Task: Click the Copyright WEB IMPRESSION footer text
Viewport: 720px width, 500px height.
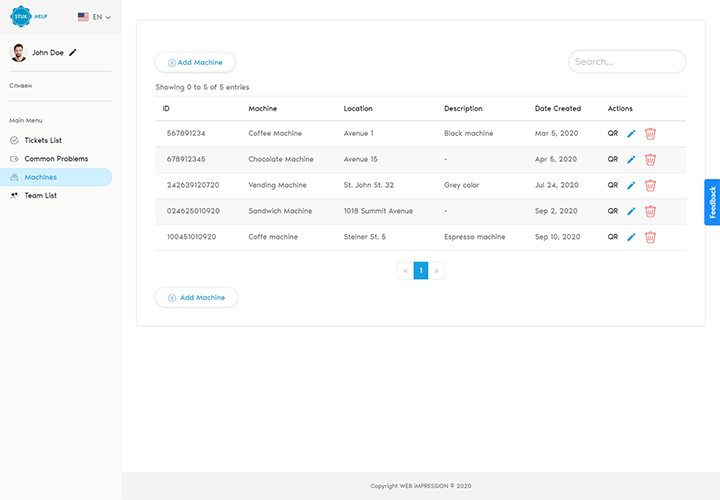Action: coord(421,486)
